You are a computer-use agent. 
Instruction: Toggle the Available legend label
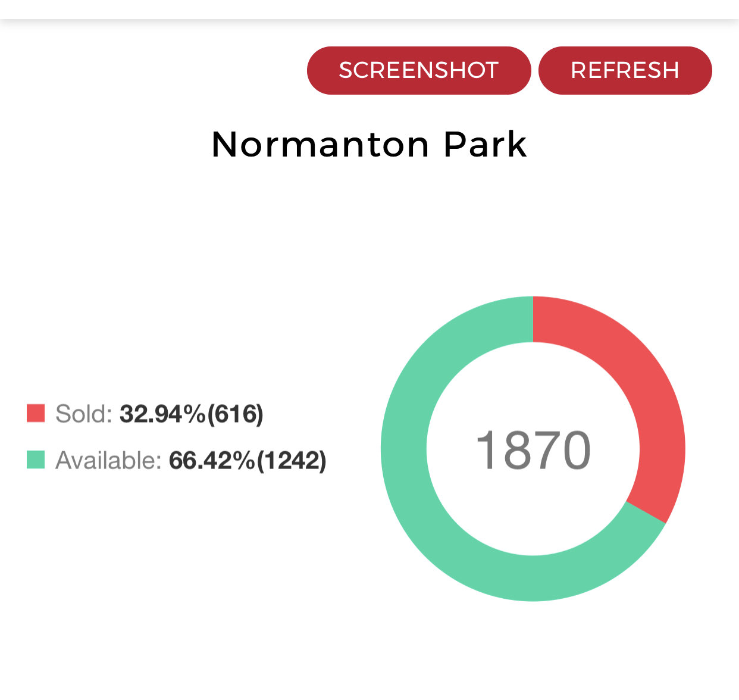coord(108,460)
